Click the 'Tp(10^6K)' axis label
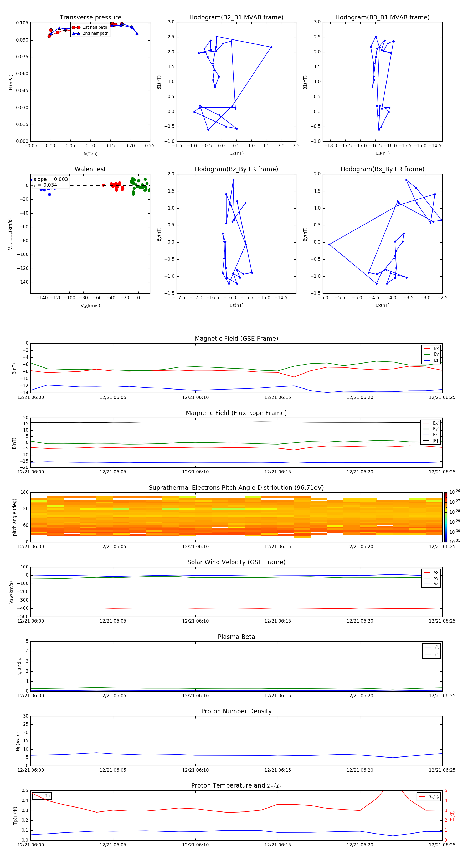The width and height of the screenshot is (473, 868). 15,815
